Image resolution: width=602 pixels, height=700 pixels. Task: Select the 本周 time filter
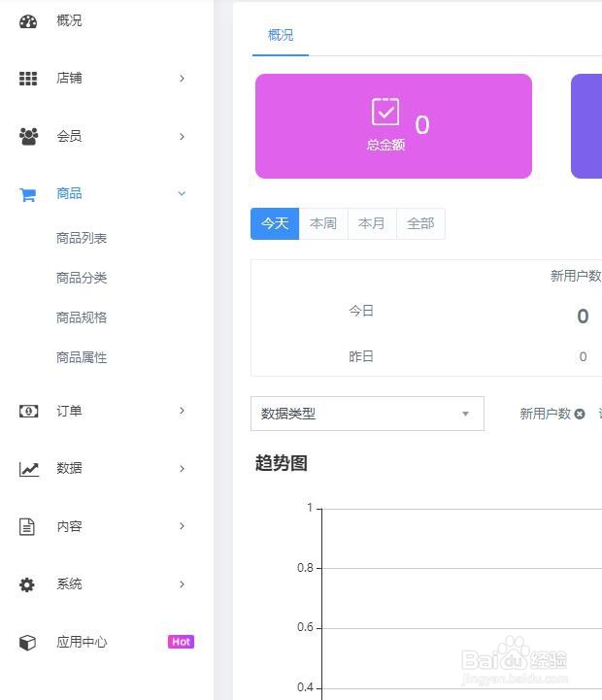[323, 223]
